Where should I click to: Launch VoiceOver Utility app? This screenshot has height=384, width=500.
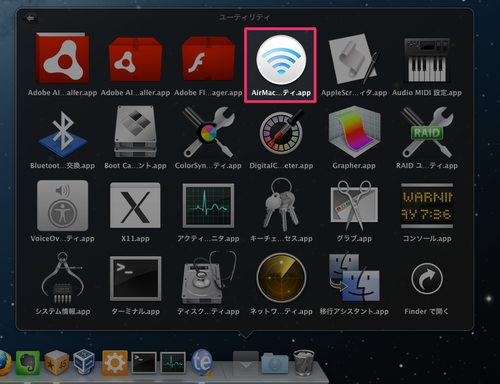tap(63, 206)
